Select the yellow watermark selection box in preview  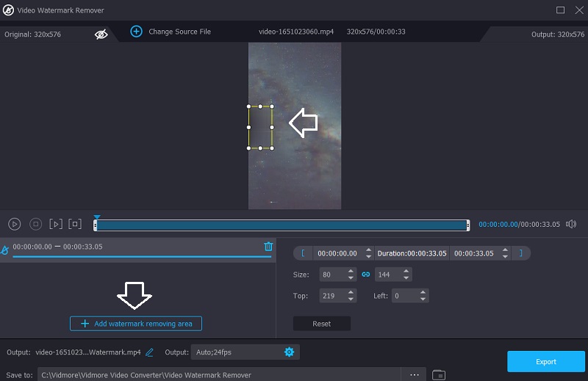pos(260,128)
